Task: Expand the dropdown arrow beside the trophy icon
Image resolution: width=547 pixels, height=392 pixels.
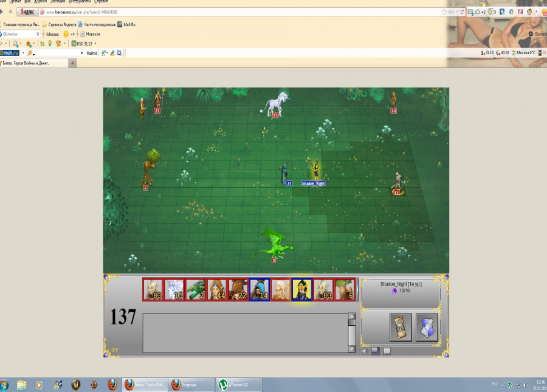Action: click(x=65, y=44)
